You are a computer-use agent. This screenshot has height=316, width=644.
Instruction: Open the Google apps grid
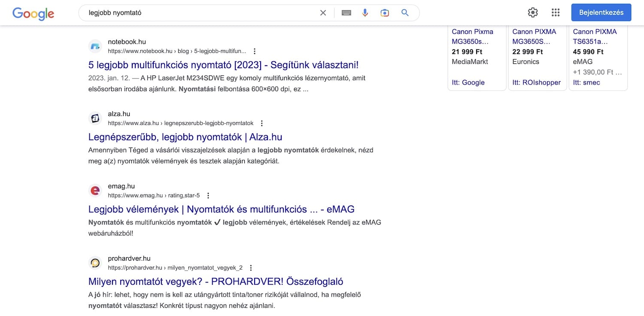pyautogui.click(x=556, y=12)
